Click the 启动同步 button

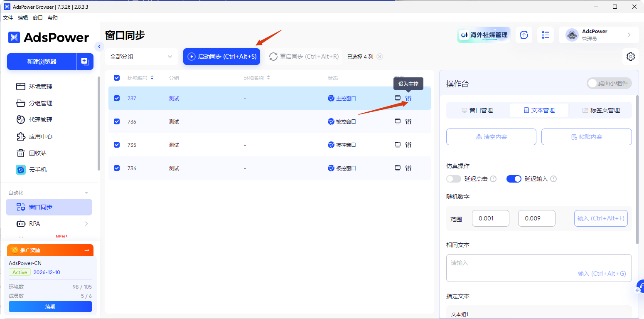(221, 56)
